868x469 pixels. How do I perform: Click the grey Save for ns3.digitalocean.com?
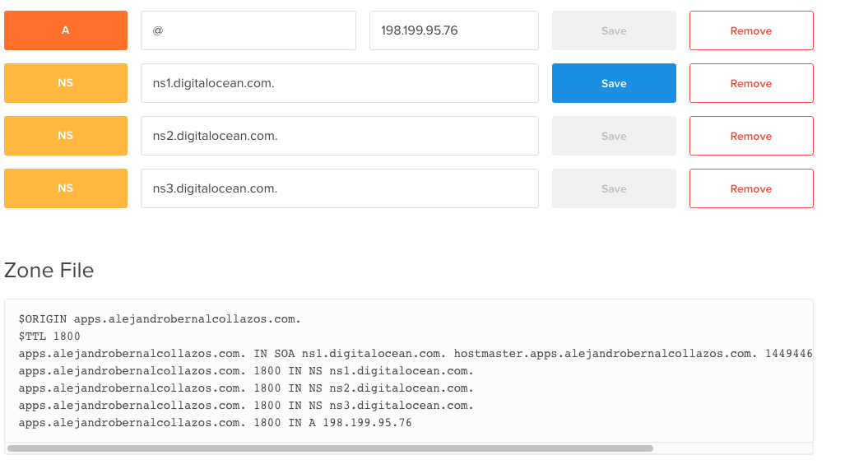[614, 188]
